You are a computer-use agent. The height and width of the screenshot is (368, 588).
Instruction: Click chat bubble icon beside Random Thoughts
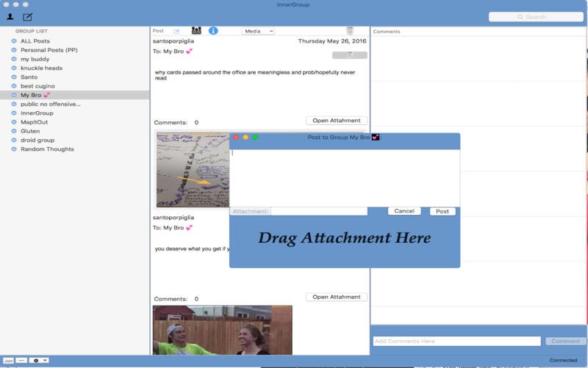14,149
